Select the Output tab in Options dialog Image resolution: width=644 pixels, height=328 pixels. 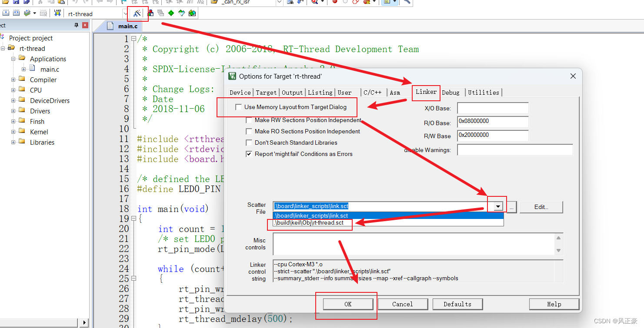click(292, 92)
